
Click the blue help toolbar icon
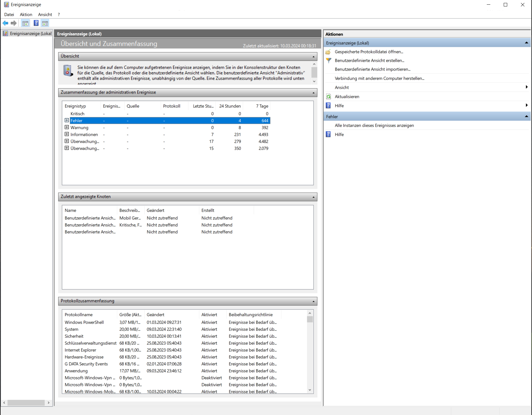pyautogui.click(x=36, y=23)
